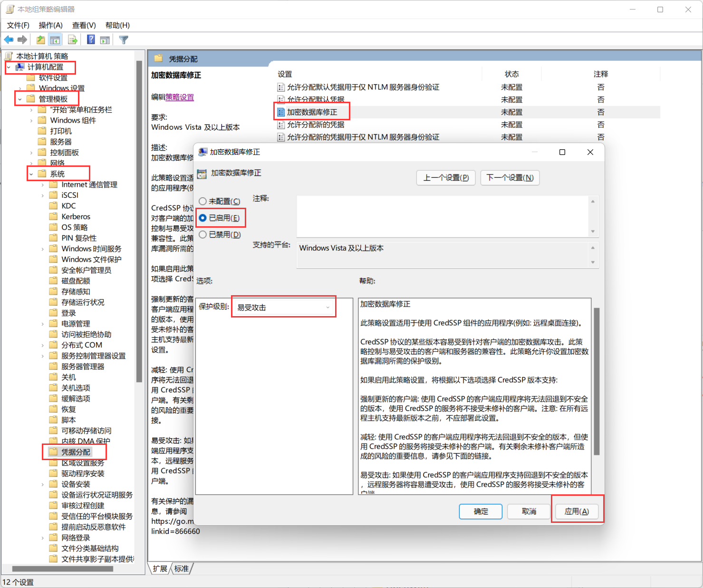Toggle the Show/Hide Console Tree icon
Viewport: 703px width, 588px height.
click(x=55, y=40)
